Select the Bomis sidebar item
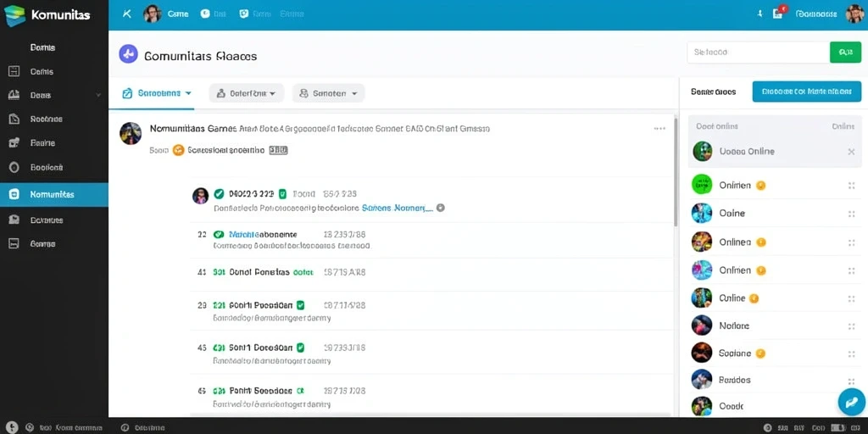The height and width of the screenshot is (434, 868). point(42,47)
